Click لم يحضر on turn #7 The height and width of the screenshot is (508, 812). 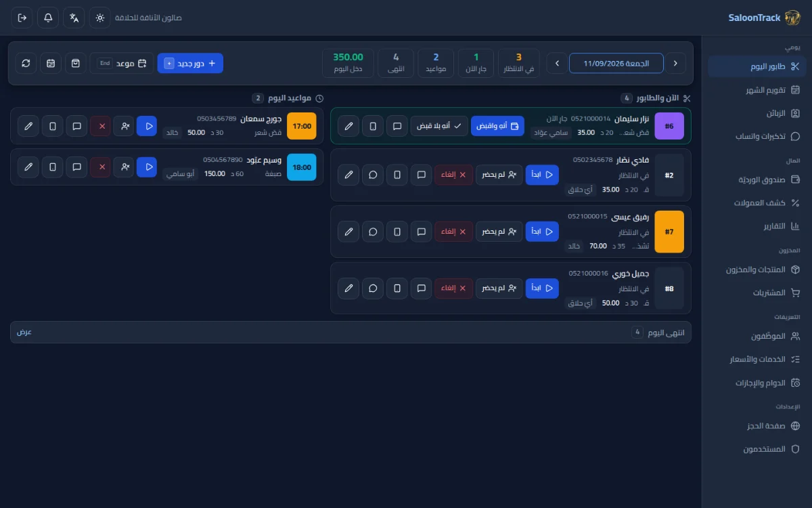coord(499,232)
